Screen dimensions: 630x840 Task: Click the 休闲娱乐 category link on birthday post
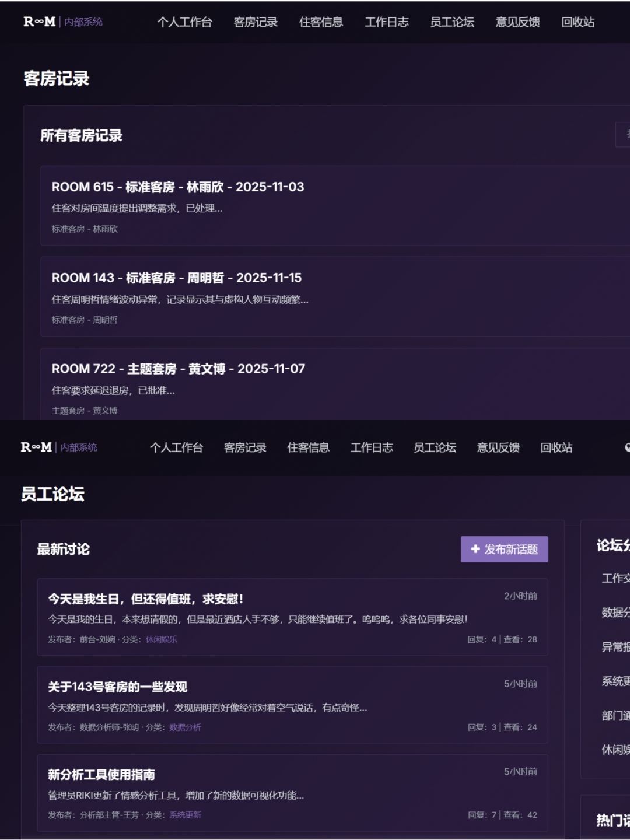[162, 639]
